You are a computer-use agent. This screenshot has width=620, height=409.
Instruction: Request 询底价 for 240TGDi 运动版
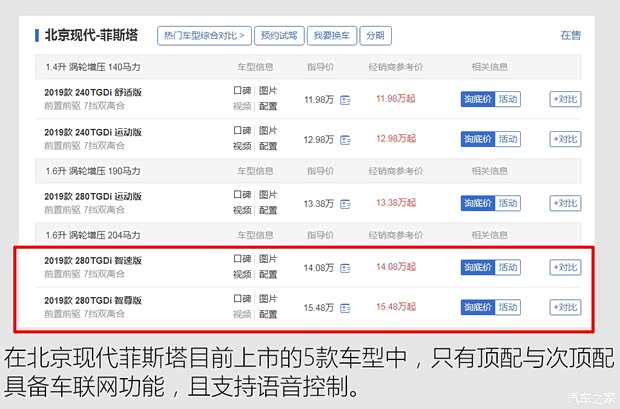click(477, 137)
